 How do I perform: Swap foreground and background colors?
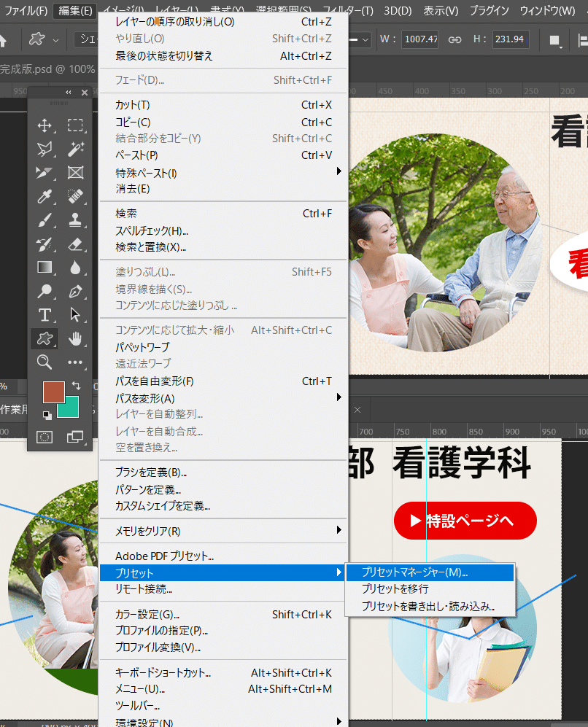point(76,385)
